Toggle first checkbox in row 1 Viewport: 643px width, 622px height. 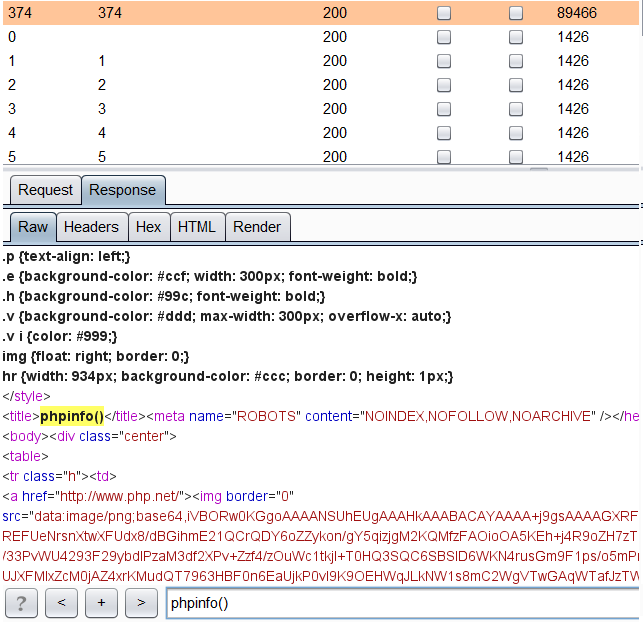[x=444, y=61]
